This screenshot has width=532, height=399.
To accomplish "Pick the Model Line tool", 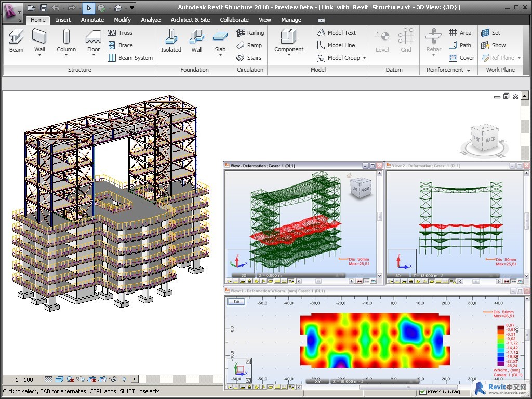I will pyautogui.click(x=336, y=45).
